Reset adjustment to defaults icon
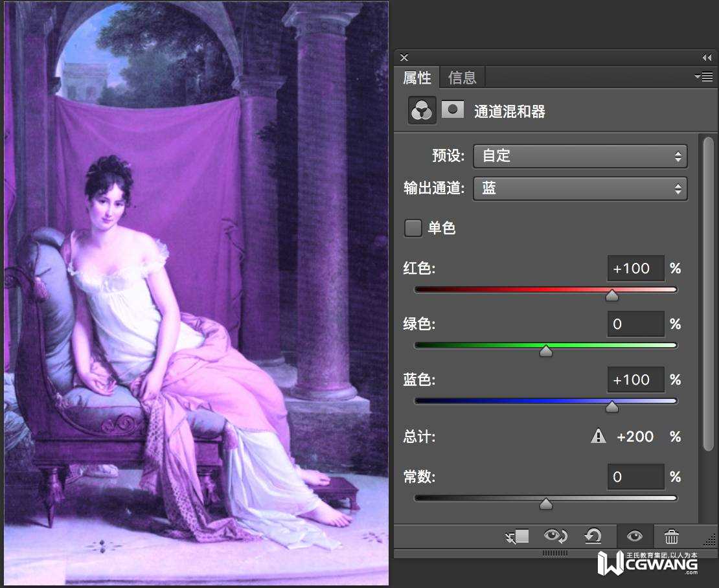 point(593,536)
